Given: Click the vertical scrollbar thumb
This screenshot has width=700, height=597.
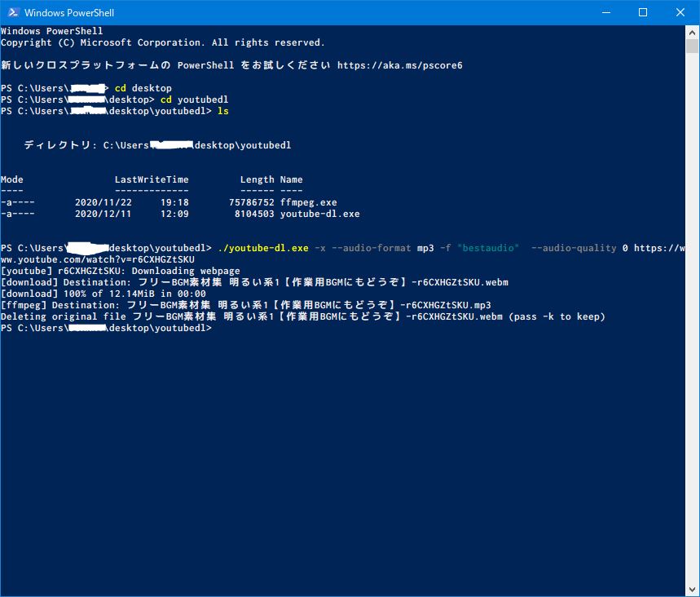Looking at the screenshot, I should tap(692, 46).
